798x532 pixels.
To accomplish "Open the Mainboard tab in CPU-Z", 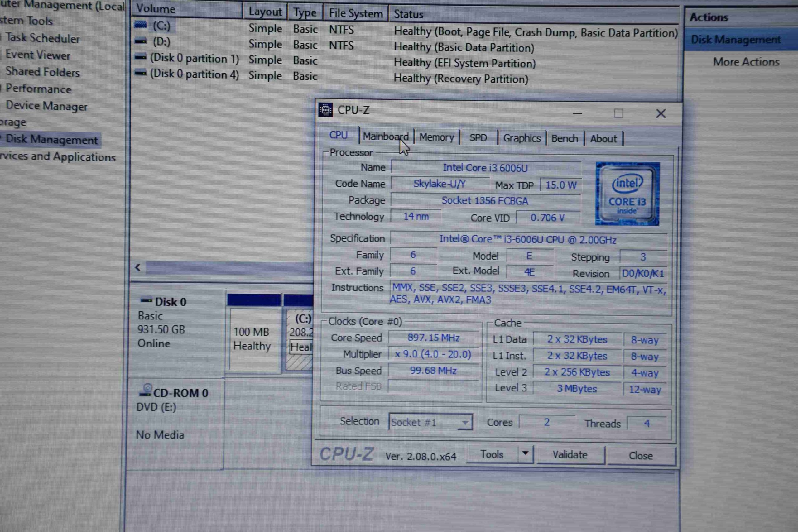I will tap(386, 137).
